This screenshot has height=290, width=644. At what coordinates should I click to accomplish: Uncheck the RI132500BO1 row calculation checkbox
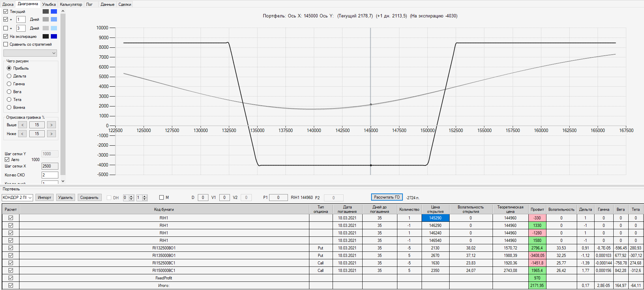pos(11,248)
